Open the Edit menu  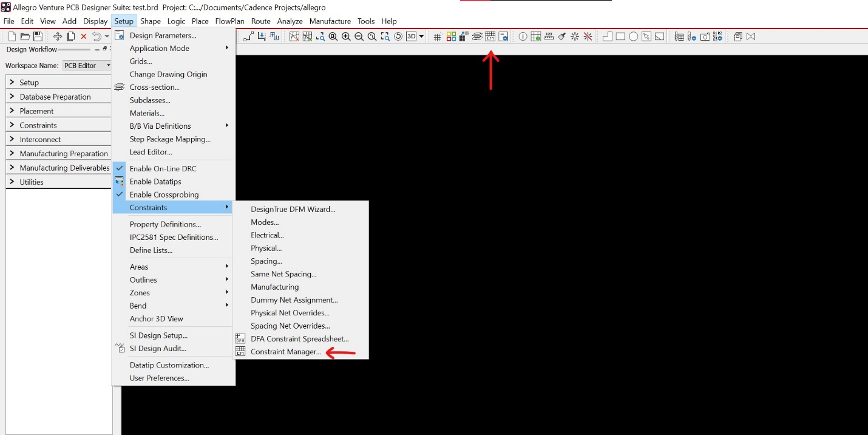(27, 21)
